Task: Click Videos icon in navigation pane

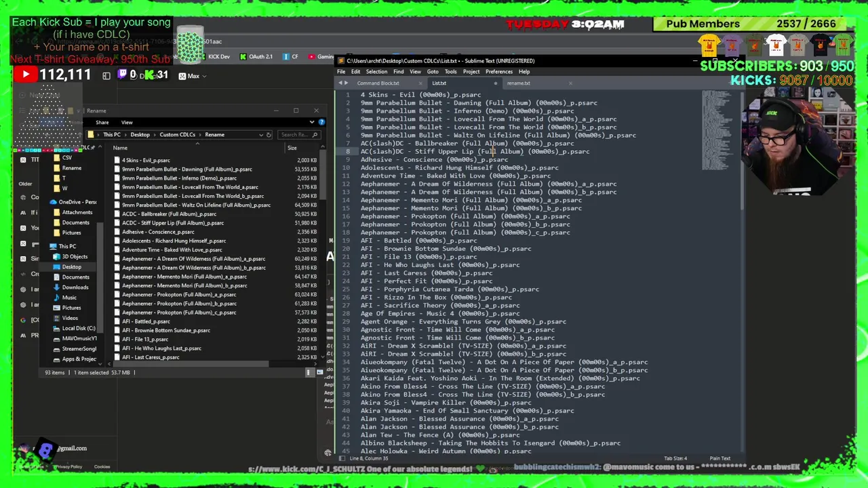Action: point(57,318)
